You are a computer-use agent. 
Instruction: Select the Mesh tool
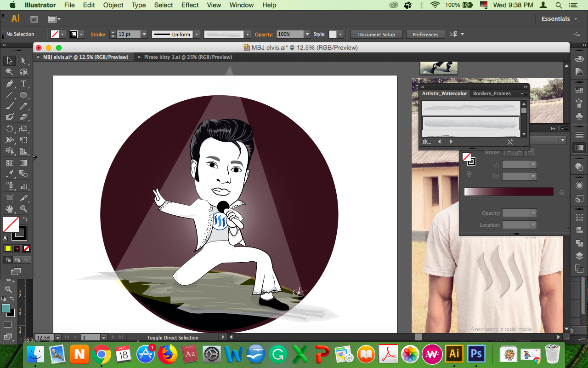pos(9,163)
